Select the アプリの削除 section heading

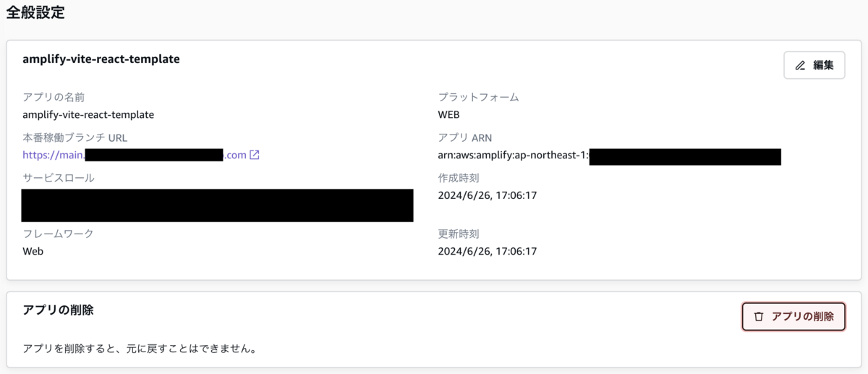coord(58,310)
